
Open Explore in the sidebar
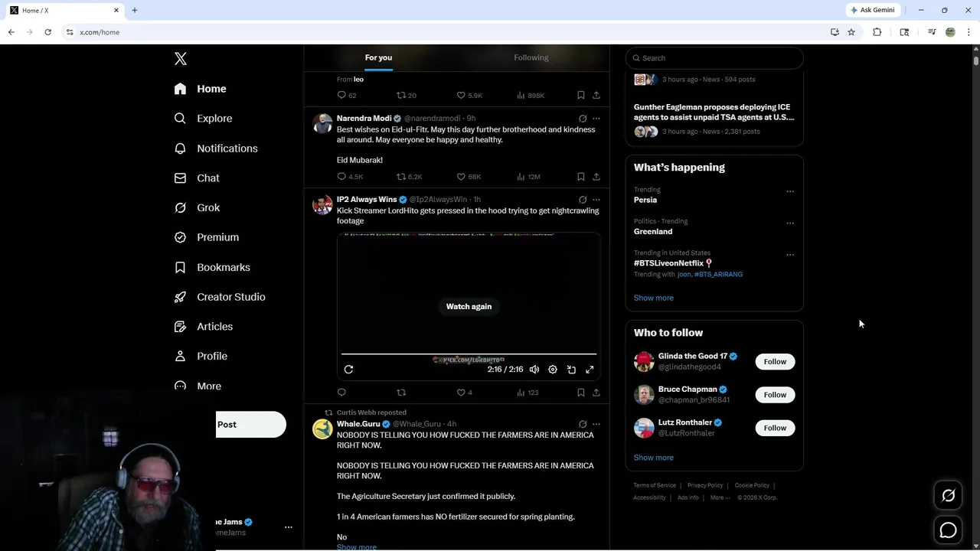pos(203,119)
